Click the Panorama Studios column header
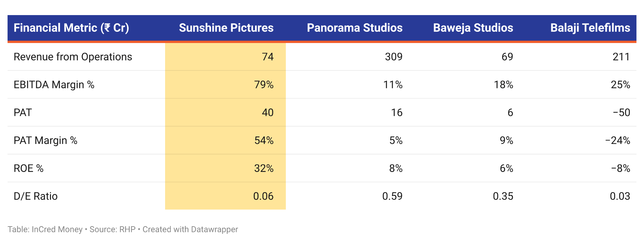 tap(354, 28)
